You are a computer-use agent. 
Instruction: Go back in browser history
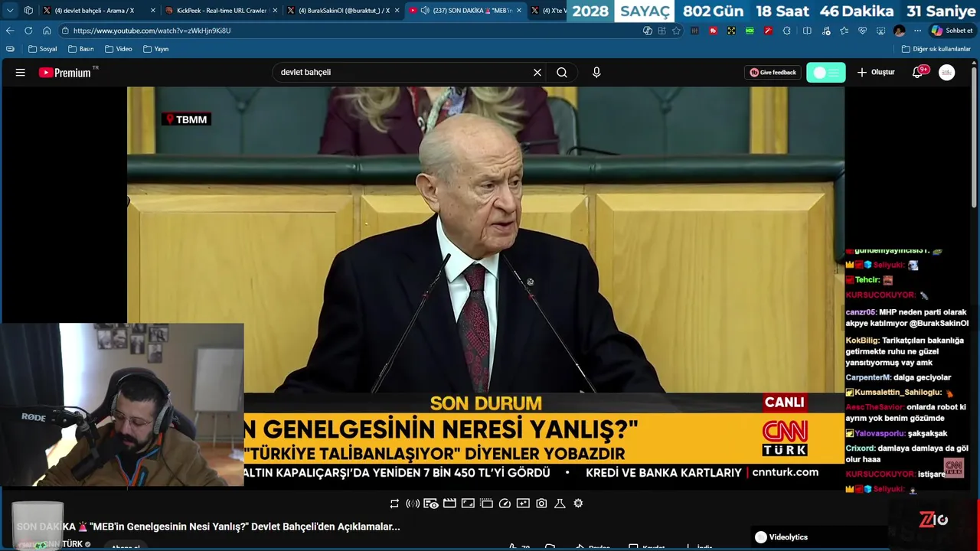tap(10, 31)
